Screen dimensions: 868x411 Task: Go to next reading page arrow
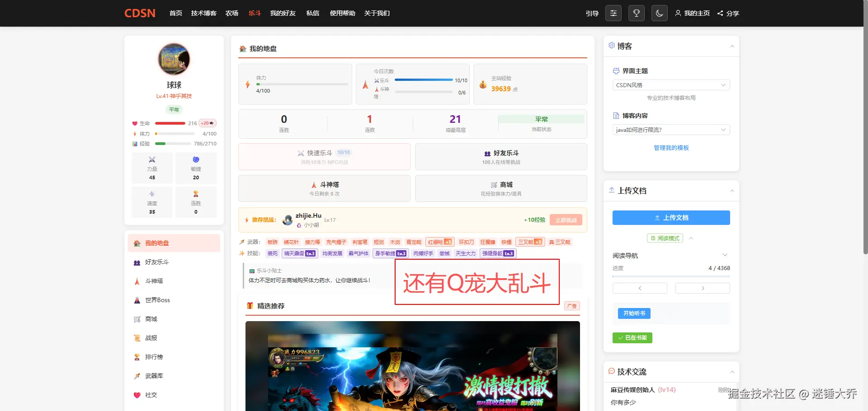[703, 288]
